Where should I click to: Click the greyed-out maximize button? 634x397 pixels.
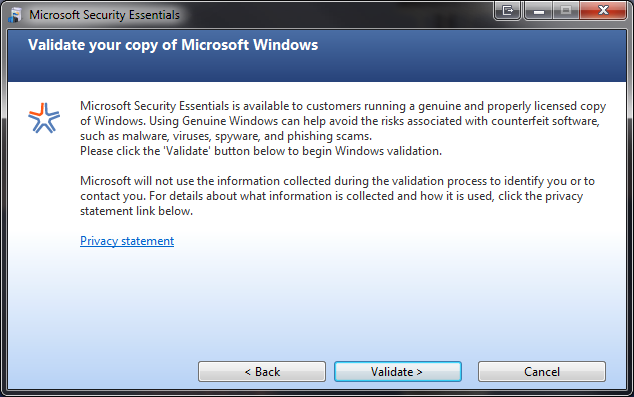click(x=566, y=11)
